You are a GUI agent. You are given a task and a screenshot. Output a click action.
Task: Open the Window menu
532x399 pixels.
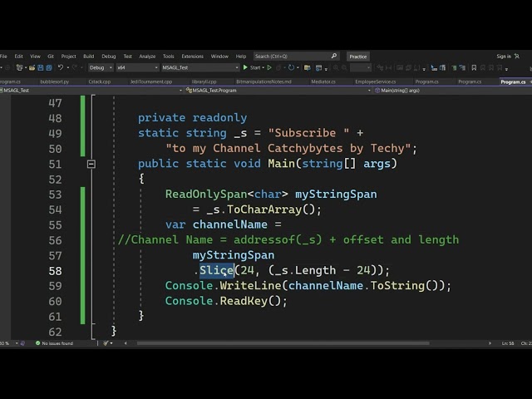click(219, 57)
